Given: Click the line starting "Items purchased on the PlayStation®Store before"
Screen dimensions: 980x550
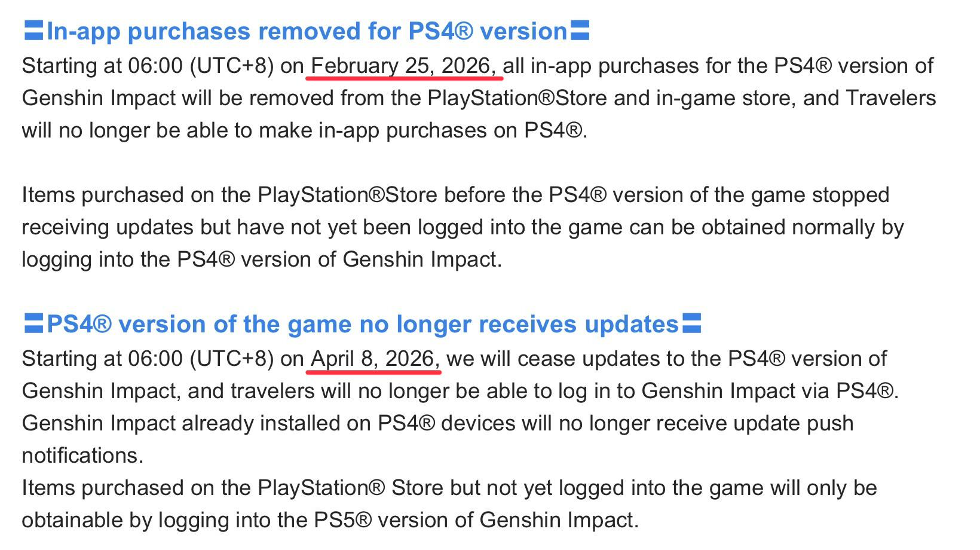Looking at the screenshot, I should pyautogui.click(x=455, y=195).
